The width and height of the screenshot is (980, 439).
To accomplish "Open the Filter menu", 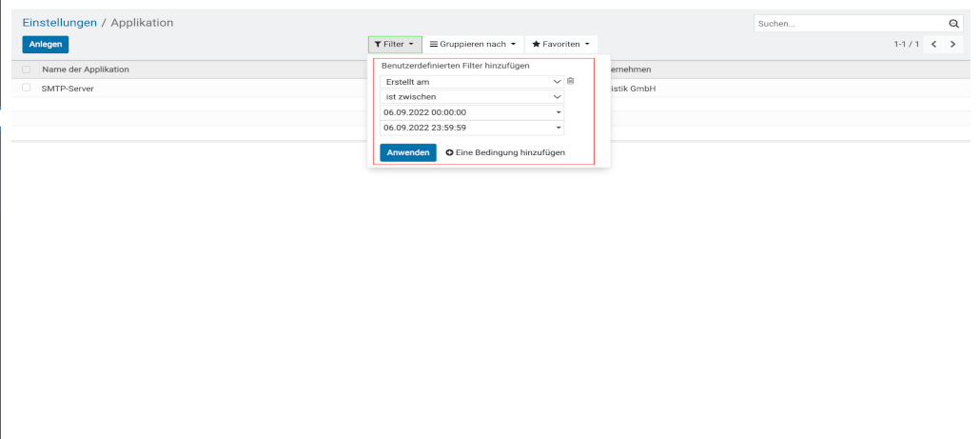I will tap(394, 44).
